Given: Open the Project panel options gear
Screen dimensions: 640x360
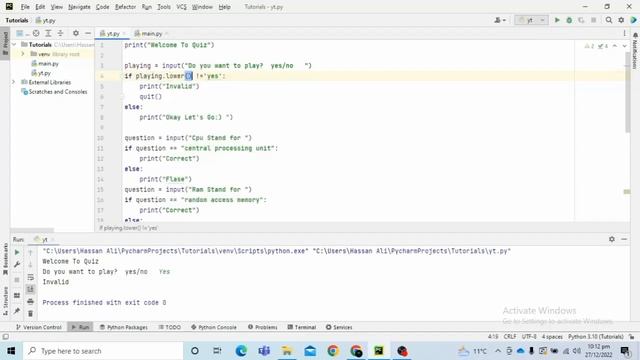Looking at the screenshot, I should coord(76,33).
